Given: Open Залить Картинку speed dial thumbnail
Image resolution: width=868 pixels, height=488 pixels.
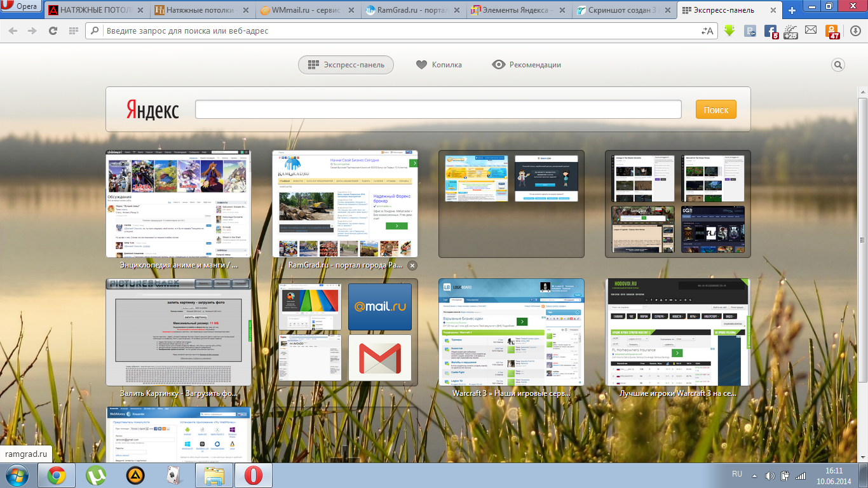Looking at the screenshot, I should point(179,332).
